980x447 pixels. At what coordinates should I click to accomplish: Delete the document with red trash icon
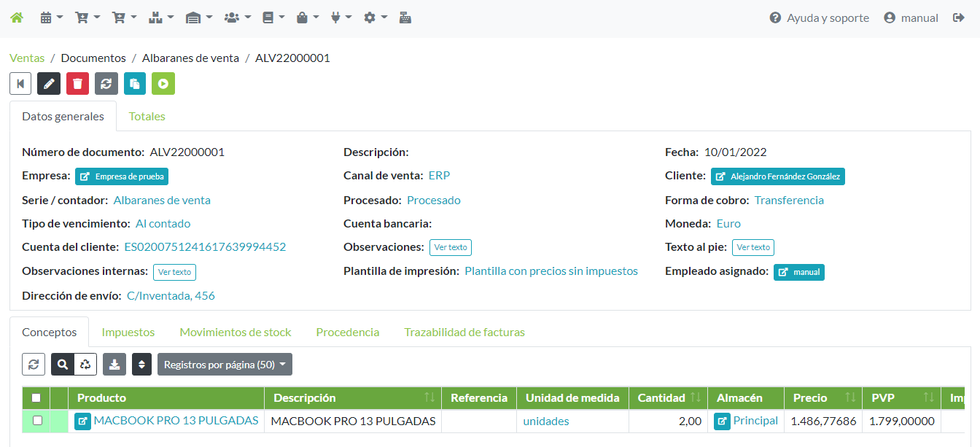click(x=77, y=84)
